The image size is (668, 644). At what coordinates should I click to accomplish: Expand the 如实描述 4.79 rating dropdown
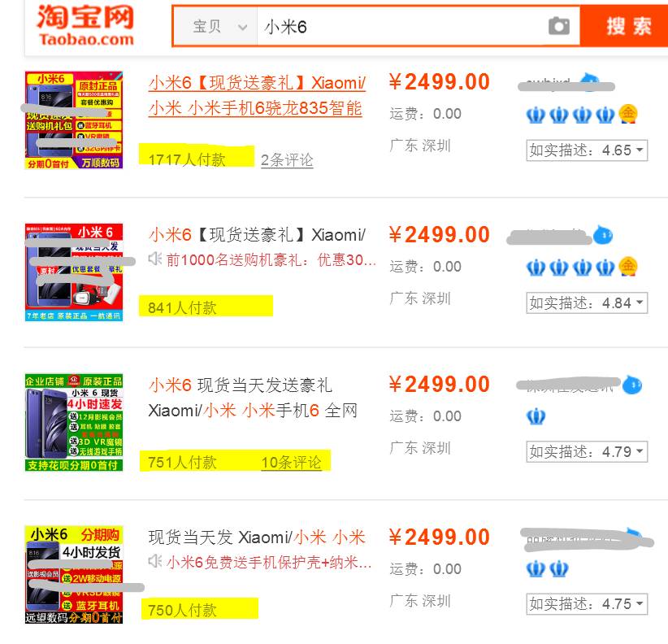pos(587,451)
